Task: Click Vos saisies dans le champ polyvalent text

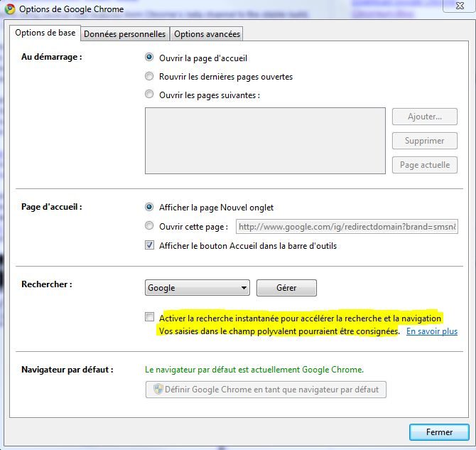Action: (x=279, y=331)
